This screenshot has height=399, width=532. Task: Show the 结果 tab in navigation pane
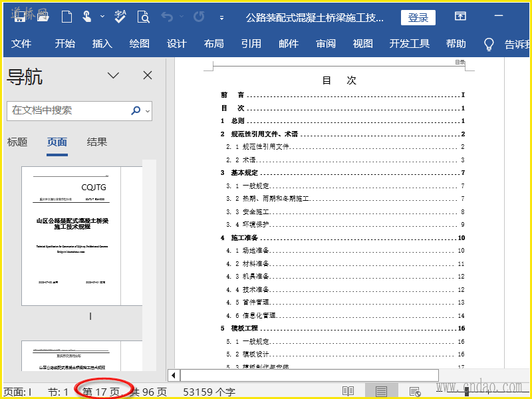(x=96, y=142)
